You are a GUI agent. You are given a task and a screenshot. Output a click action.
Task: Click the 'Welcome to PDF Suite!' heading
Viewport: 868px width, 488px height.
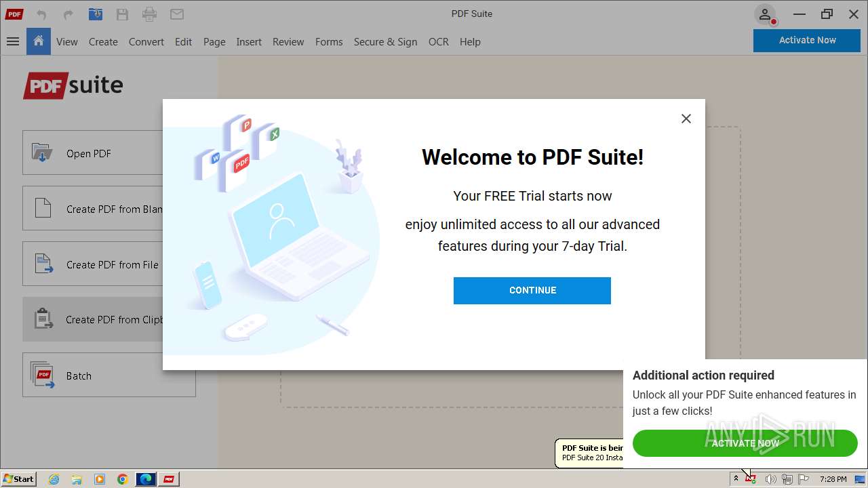[532, 157]
